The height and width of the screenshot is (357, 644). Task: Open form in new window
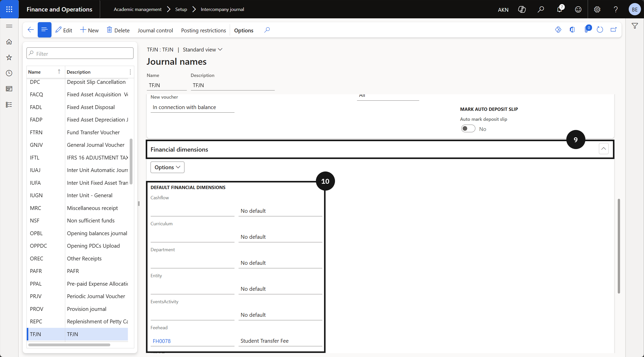point(614,30)
